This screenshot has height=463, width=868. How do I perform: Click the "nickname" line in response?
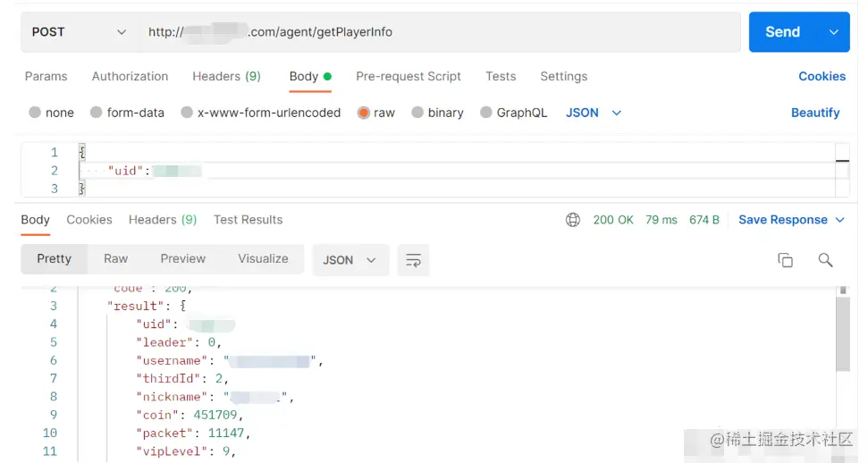pos(215,397)
